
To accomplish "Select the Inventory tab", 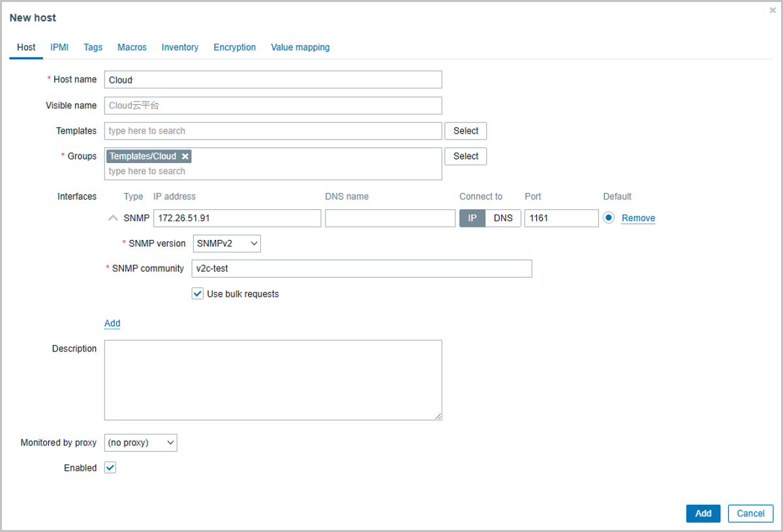I will 179,47.
